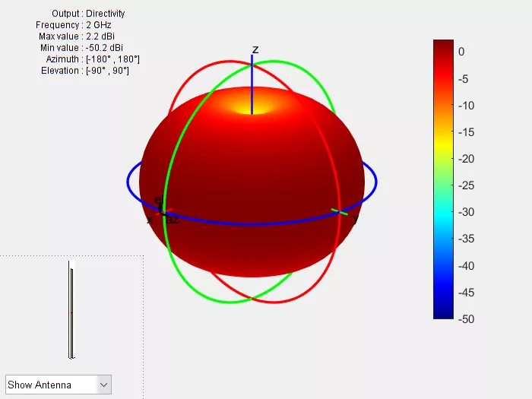Image resolution: width=532 pixels, height=399 pixels.
Task: Click the 3D radiation pattern donut
Action: 252,182
